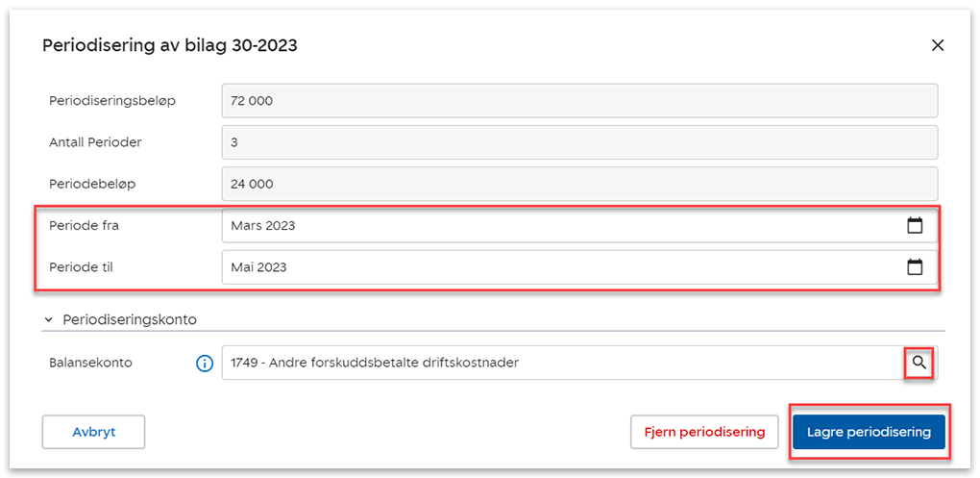Click the Periodebeløp field showing 24 000
The width and height of the screenshot is (980, 478).
pos(576,184)
